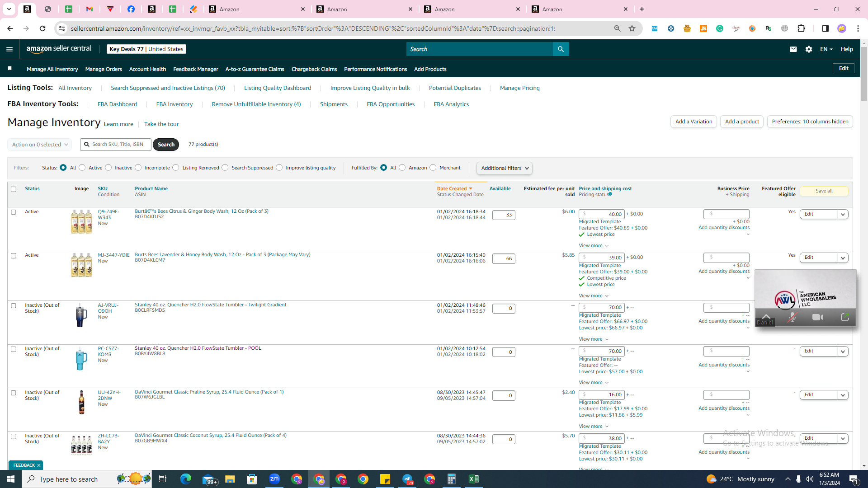This screenshot has height=488, width=868.
Task: Open the Stanley Twilight Gradient product thumbnail
Action: pyautogui.click(x=81, y=315)
